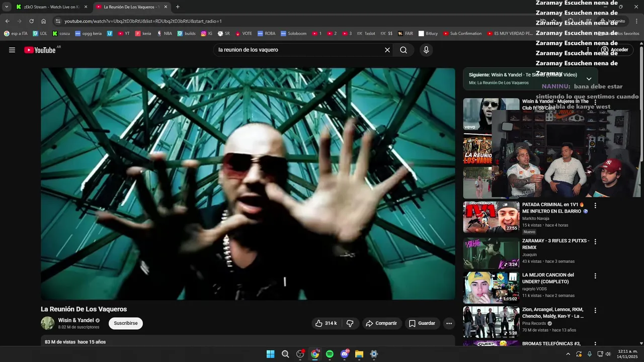The width and height of the screenshot is (644, 362).
Task: Open the esp a ITA bookmark
Action: coord(16,34)
